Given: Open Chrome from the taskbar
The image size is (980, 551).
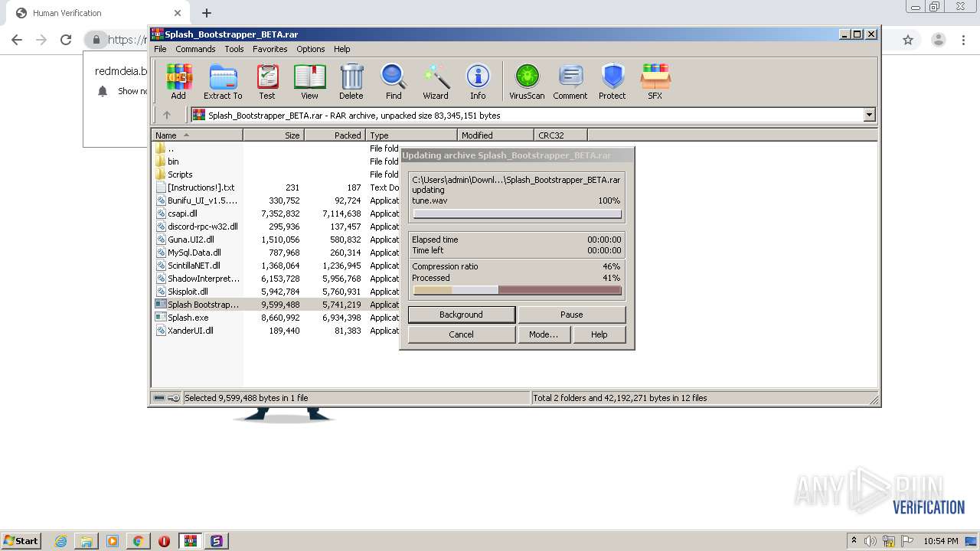Looking at the screenshot, I should (x=138, y=541).
